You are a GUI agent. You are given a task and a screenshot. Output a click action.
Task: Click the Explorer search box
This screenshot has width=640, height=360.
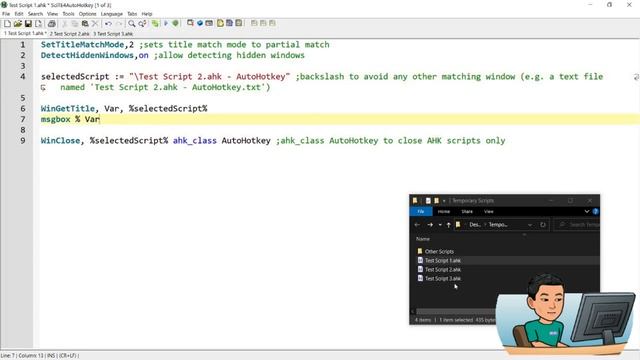(577, 225)
